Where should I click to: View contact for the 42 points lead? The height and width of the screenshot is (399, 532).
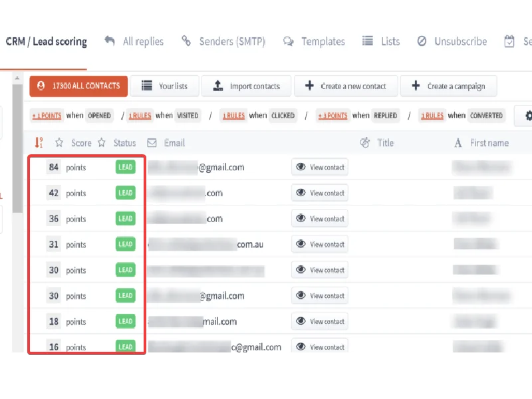click(x=320, y=193)
